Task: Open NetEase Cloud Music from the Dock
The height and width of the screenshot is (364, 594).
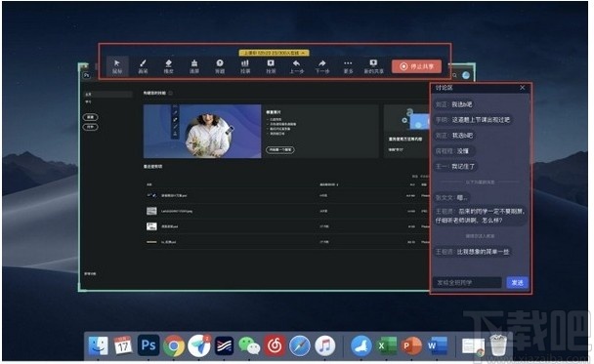Action: coord(275,345)
